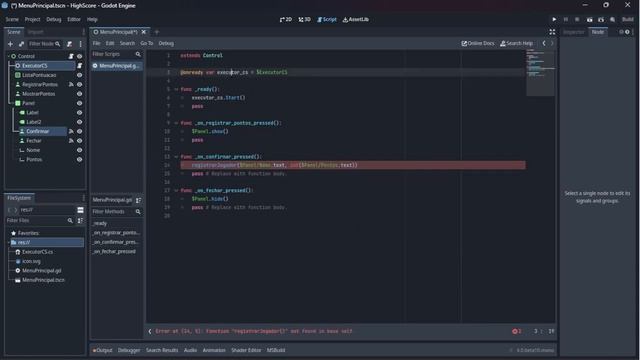Click sort files icon in FileSystem
The height and width of the screenshot is (360, 640).
(80, 220)
